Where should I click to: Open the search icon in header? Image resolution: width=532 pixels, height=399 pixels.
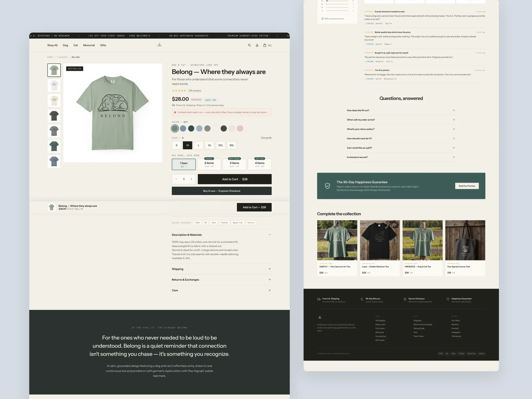pos(249,45)
